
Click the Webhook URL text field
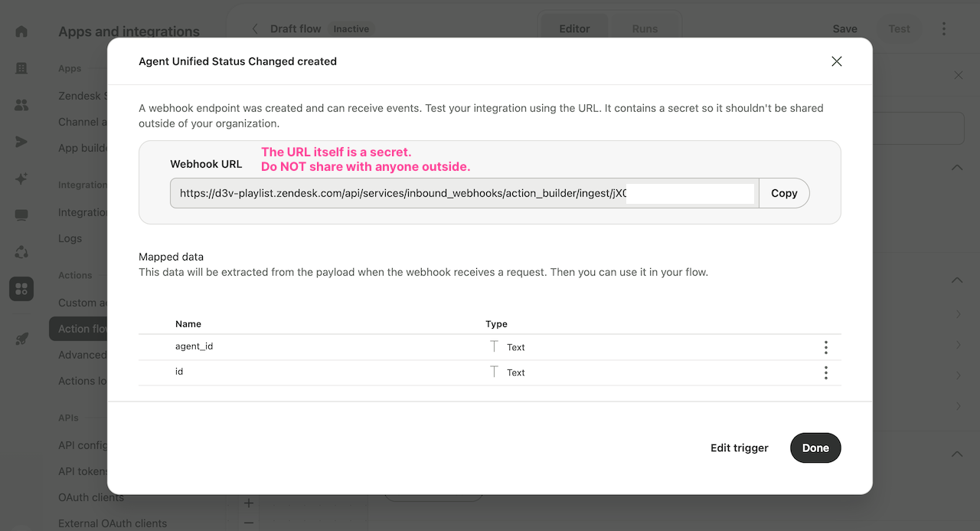pyautogui.click(x=465, y=193)
